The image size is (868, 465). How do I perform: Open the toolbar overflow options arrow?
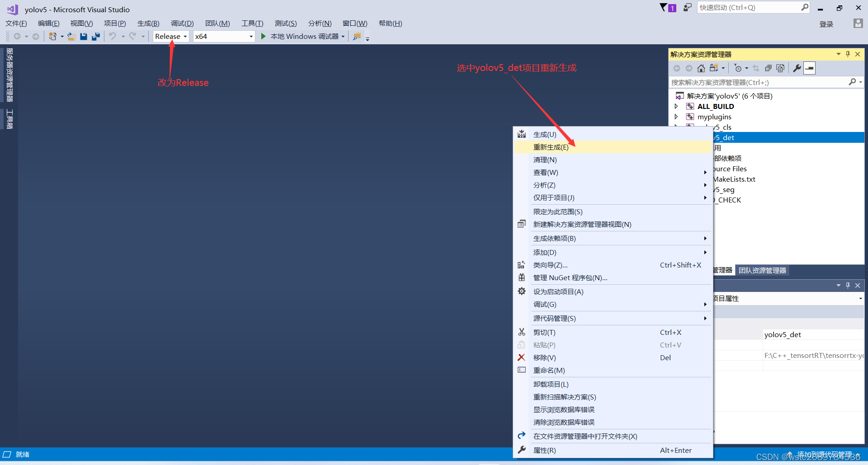(368, 39)
